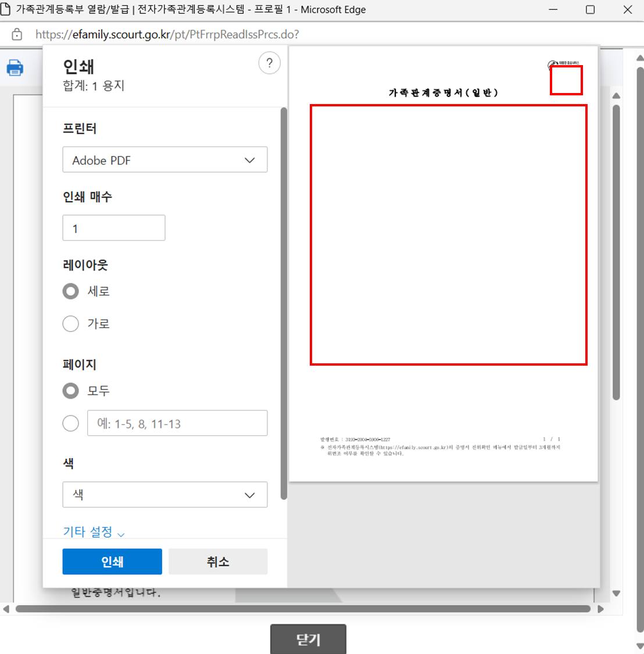Open the help question mark icon

[x=269, y=63]
